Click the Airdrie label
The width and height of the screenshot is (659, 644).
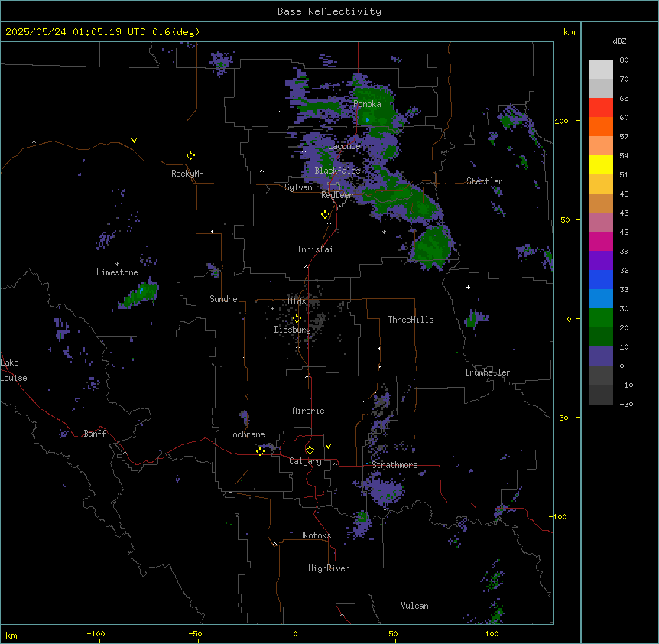308,411
